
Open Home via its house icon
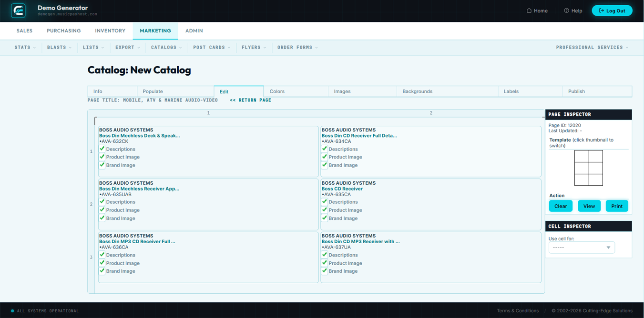pos(529,10)
